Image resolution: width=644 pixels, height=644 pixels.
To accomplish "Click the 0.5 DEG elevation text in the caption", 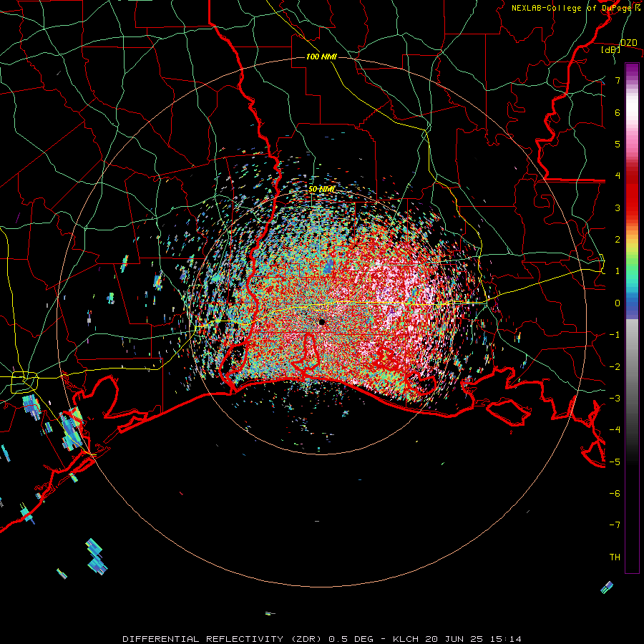I will pyautogui.click(x=351, y=639).
